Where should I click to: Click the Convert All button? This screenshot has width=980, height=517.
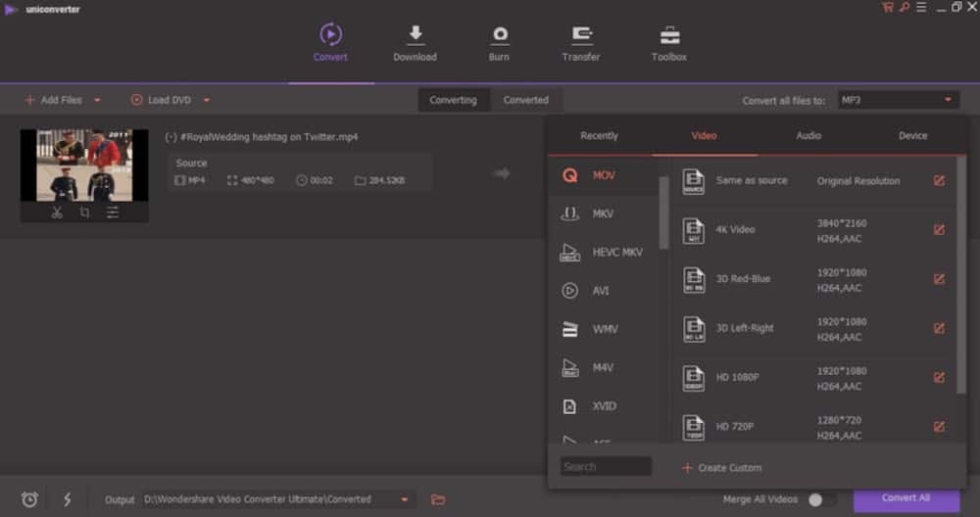(906, 498)
